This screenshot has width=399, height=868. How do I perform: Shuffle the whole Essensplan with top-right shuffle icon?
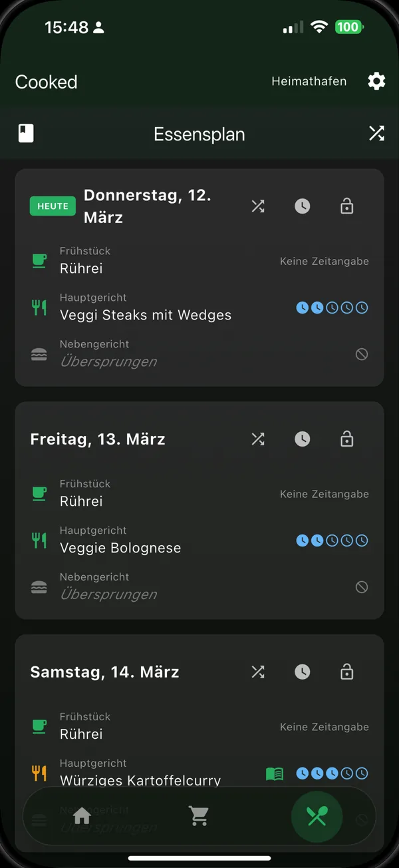pos(376,134)
